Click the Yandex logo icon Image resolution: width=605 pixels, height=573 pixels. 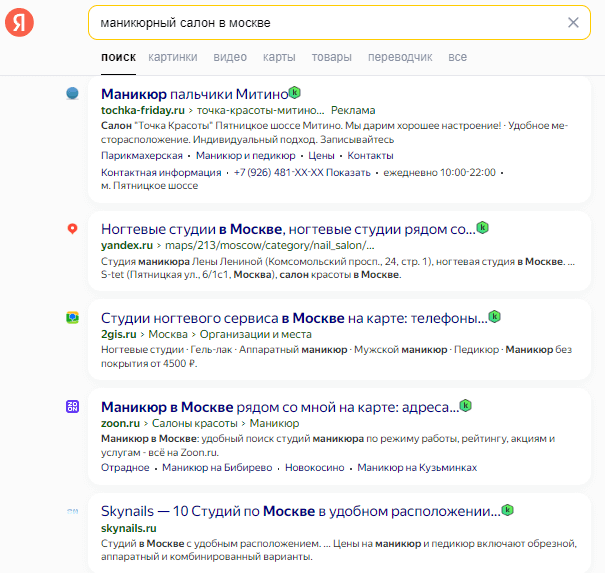(19, 22)
